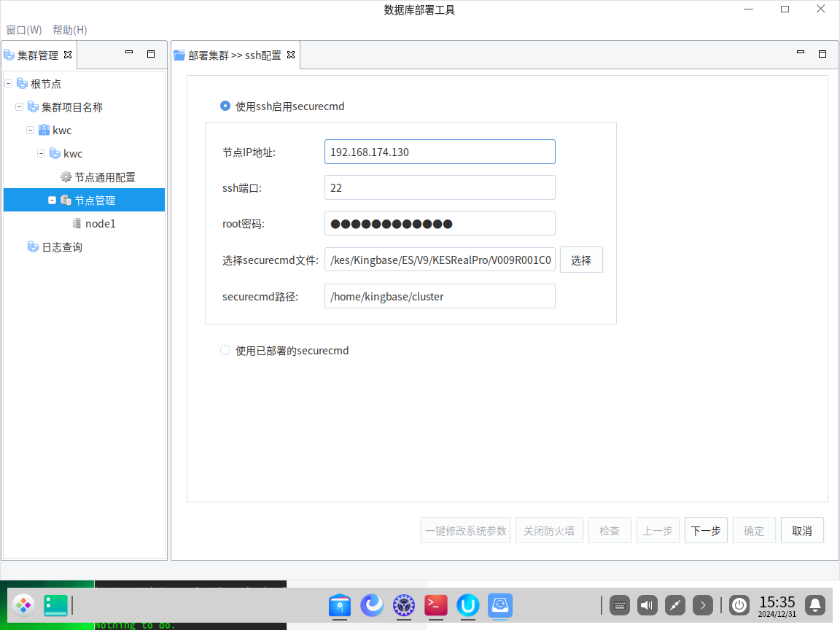Click 选择 to browse securecmd file

point(581,260)
